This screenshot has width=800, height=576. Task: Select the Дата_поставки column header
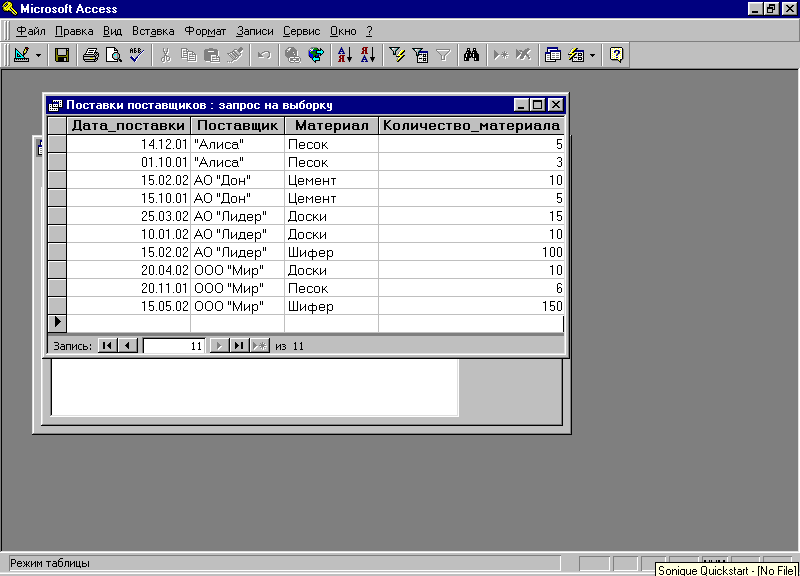coord(129,126)
